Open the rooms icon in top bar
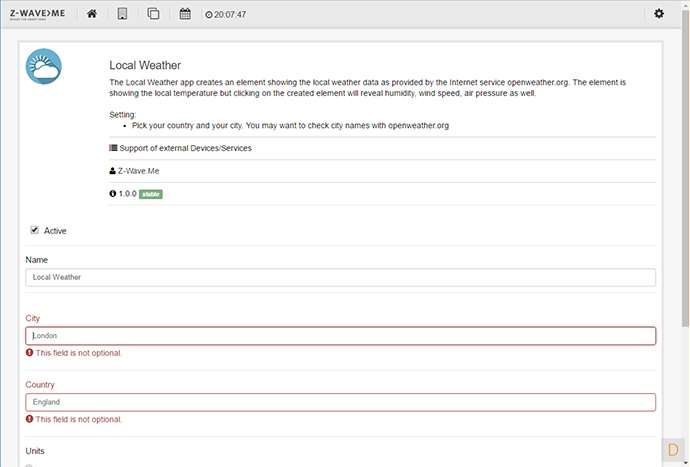 tap(122, 14)
